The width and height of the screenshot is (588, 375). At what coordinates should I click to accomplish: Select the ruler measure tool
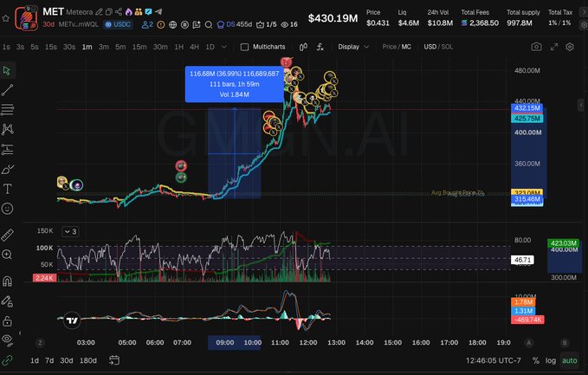click(x=7, y=235)
